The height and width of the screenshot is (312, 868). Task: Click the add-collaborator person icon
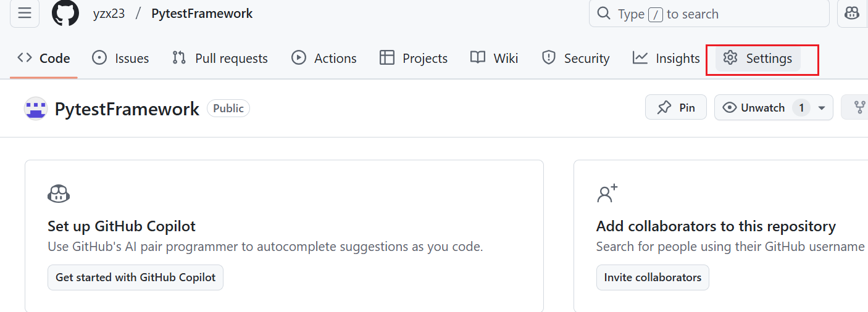pos(607,194)
